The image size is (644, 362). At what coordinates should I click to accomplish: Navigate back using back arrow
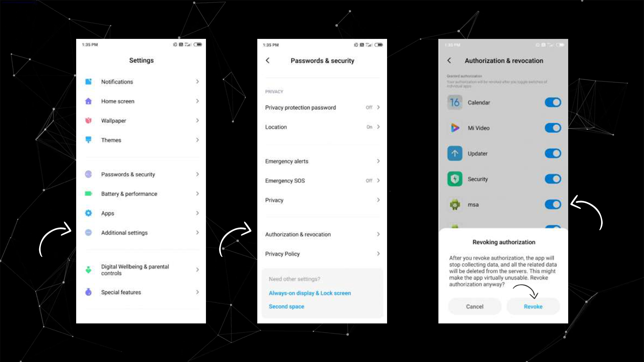268,61
